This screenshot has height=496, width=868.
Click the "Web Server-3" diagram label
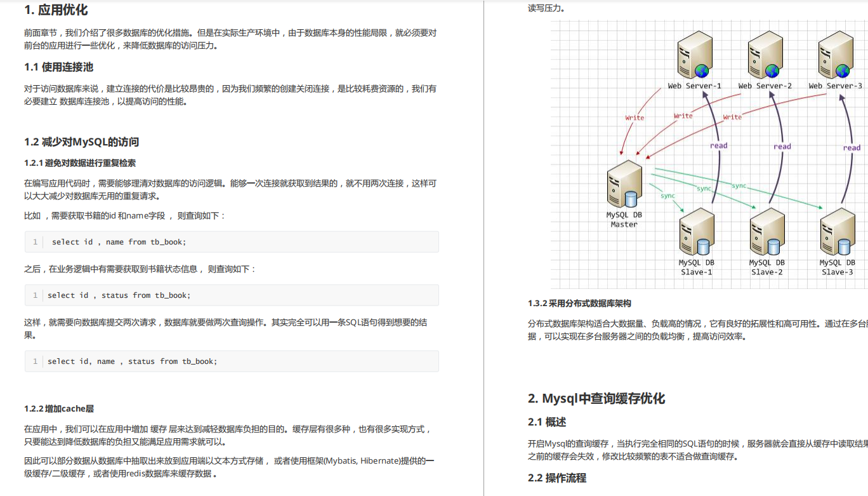[x=835, y=86]
